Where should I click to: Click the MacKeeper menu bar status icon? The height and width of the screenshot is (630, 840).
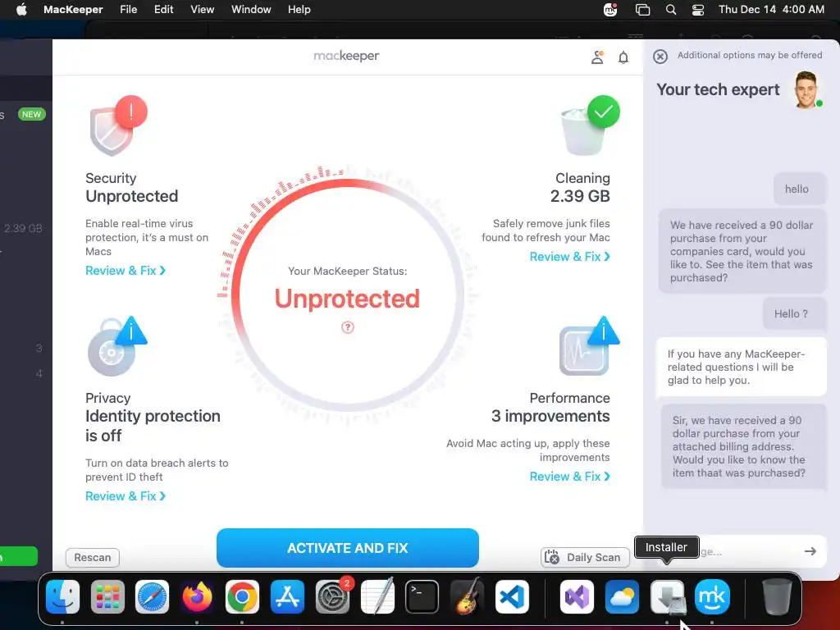610,10
